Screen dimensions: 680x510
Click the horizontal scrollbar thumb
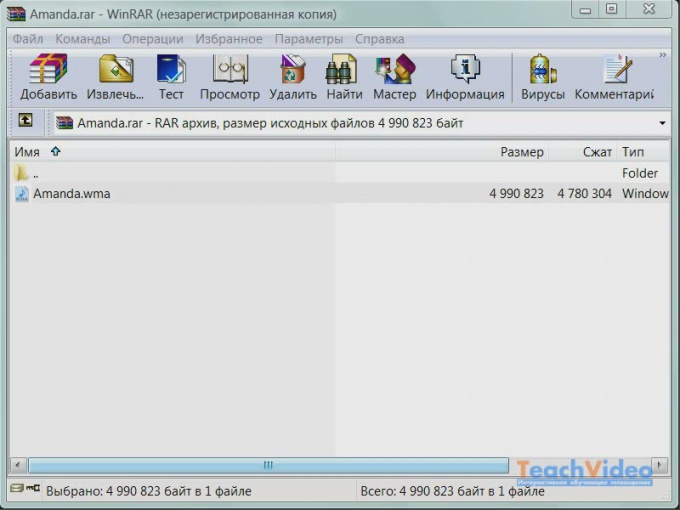point(267,465)
